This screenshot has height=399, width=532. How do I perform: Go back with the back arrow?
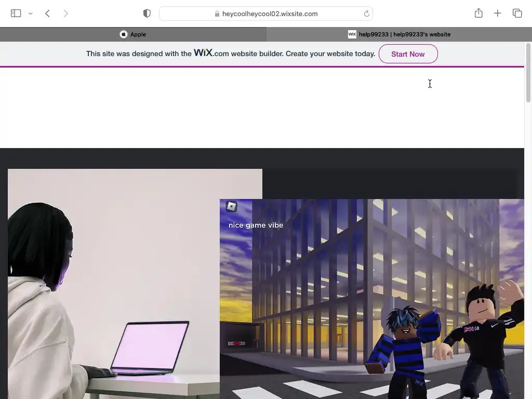[47, 13]
